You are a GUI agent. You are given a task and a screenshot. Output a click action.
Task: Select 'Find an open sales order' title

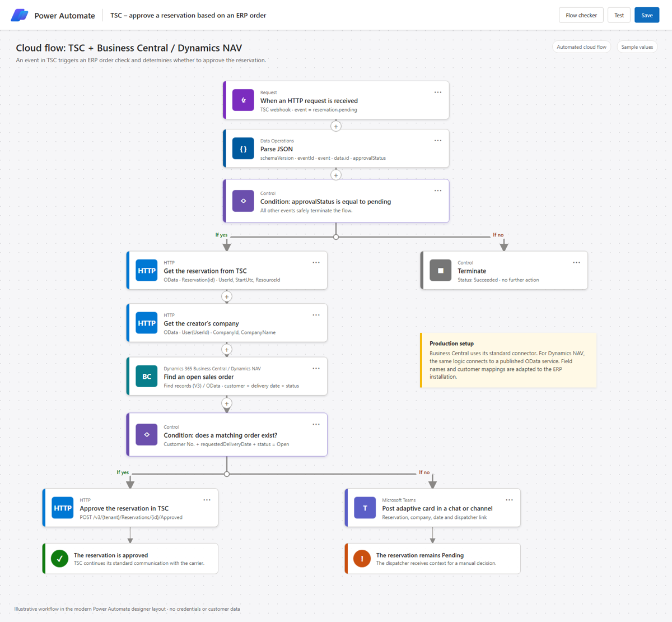click(199, 377)
